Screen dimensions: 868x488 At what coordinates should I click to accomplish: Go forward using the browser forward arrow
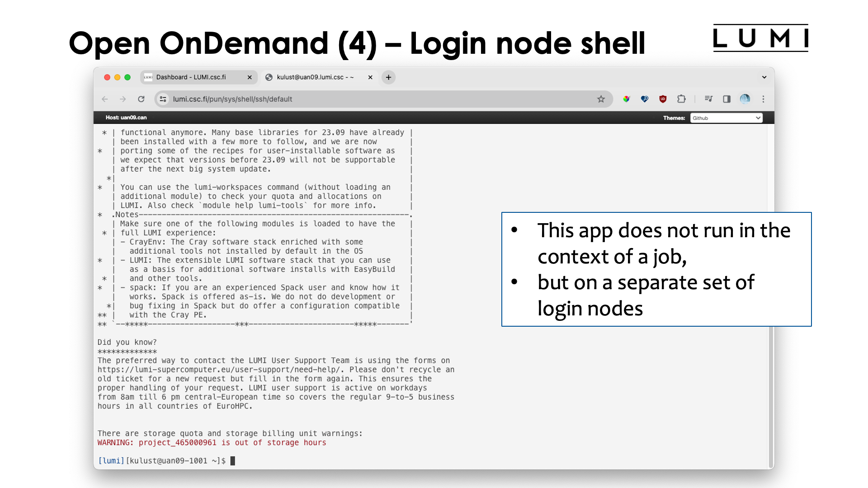pos(123,99)
